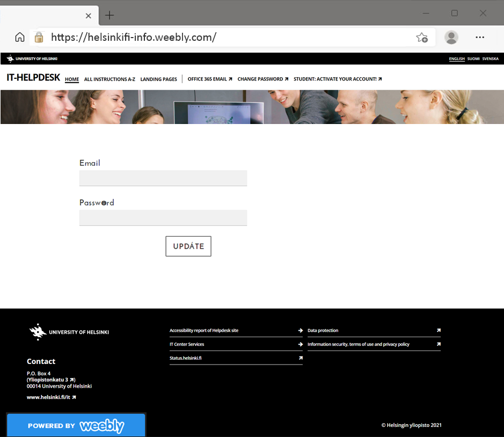Click the footer University of Helsinki emblem
The image size is (504, 437).
pyautogui.click(x=38, y=331)
